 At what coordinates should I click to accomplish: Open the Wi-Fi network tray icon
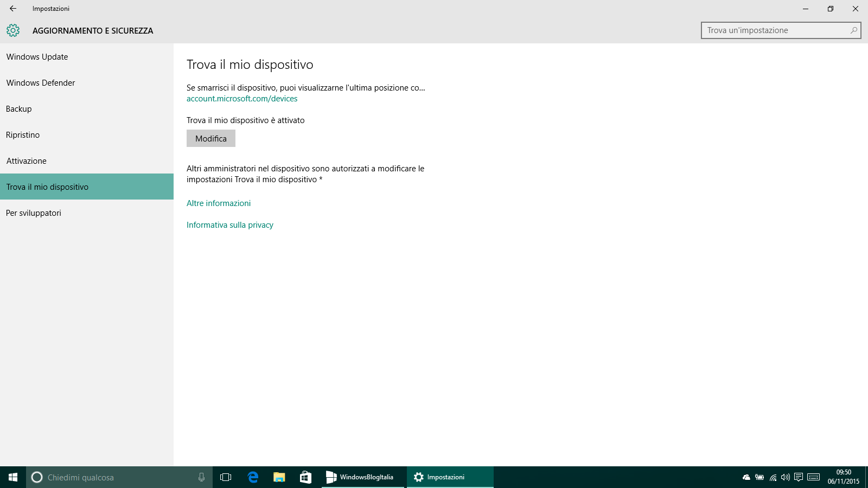773,477
